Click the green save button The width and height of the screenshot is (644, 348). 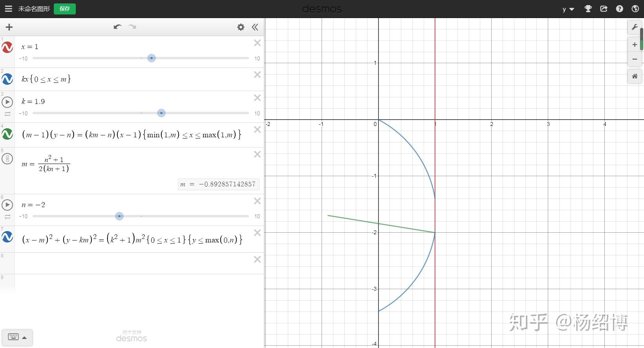65,9
